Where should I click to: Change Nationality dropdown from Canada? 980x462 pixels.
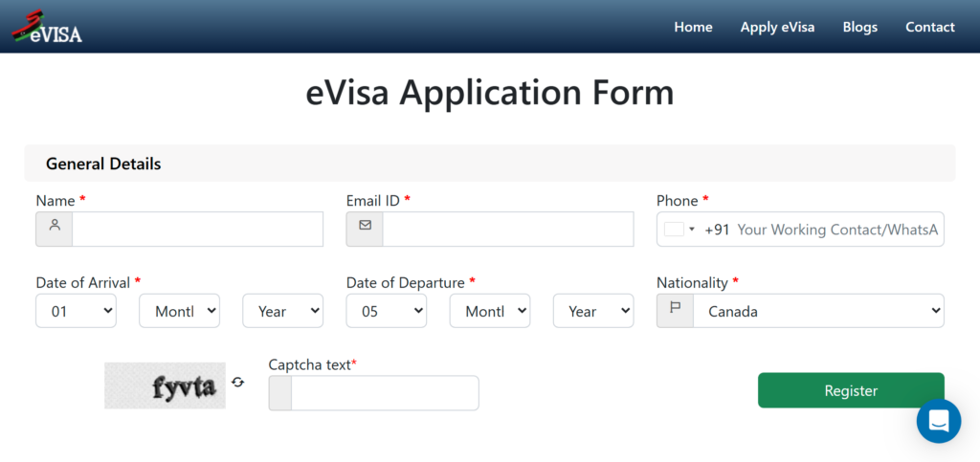click(x=818, y=311)
